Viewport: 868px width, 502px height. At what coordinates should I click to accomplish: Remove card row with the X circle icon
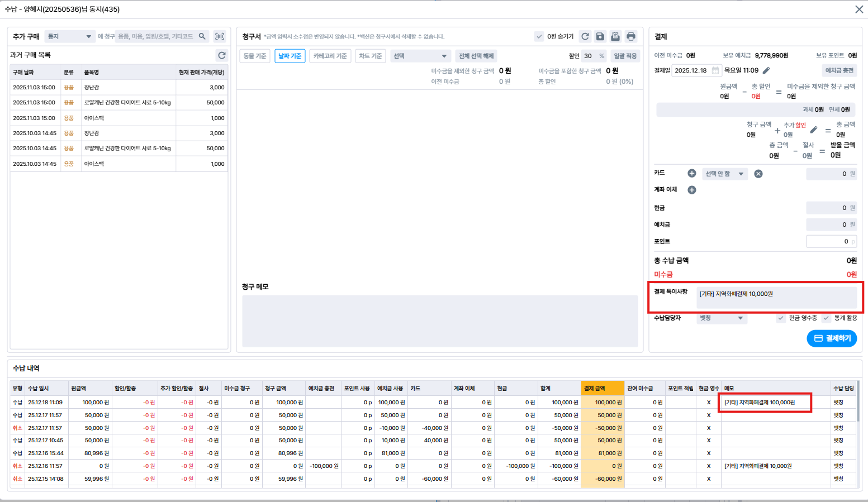[758, 174]
